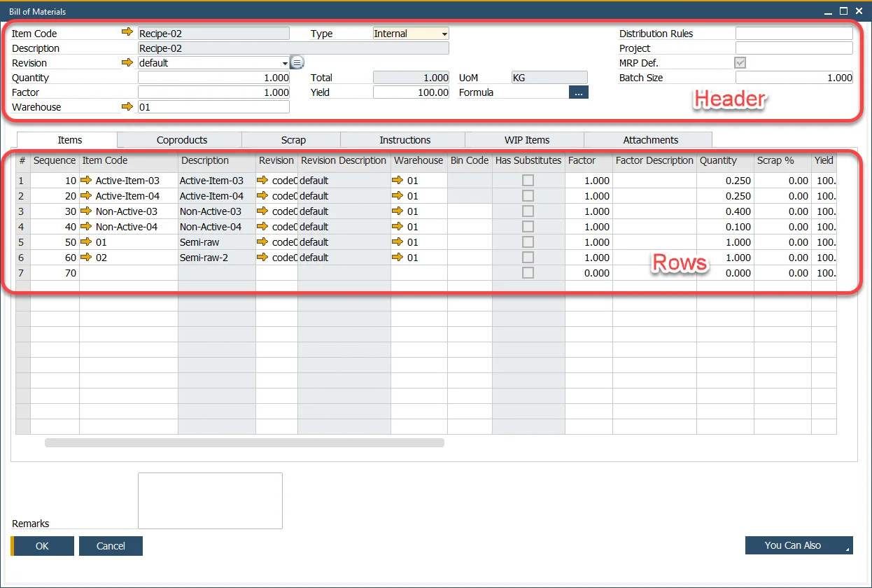Viewport: 872px width, 588px height.
Task: Enable the MRP Def. checkbox
Action: pos(739,62)
